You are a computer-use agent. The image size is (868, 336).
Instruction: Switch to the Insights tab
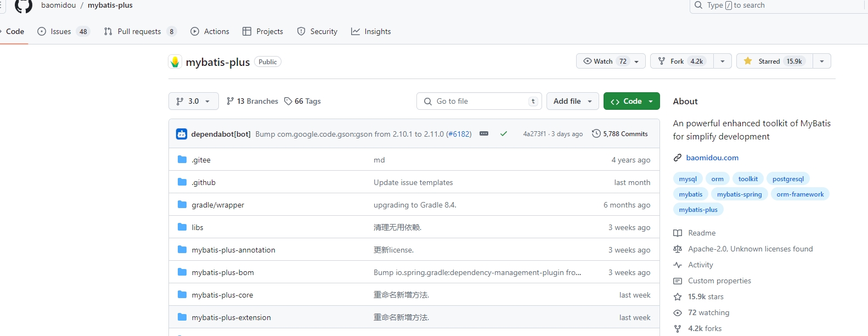371,31
